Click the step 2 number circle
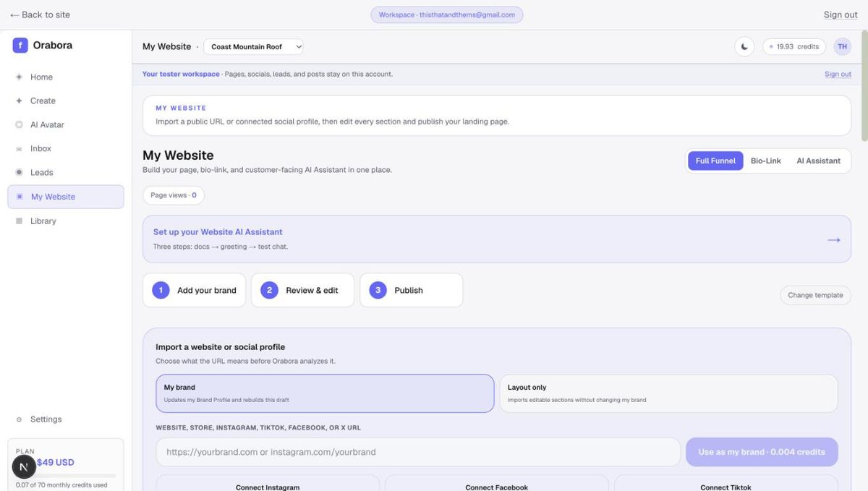 pyautogui.click(x=269, y=290)
